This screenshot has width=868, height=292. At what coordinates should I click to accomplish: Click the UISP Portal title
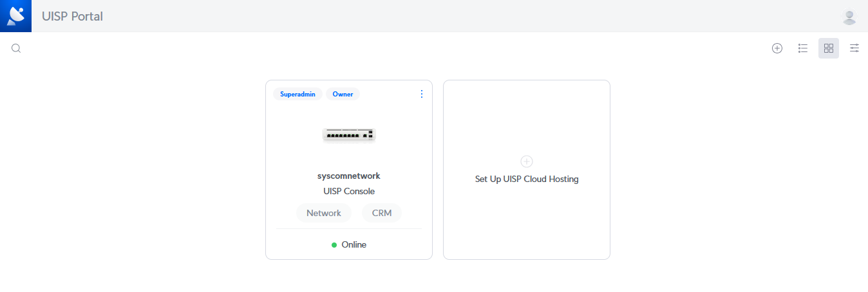[x=72, y=17]
